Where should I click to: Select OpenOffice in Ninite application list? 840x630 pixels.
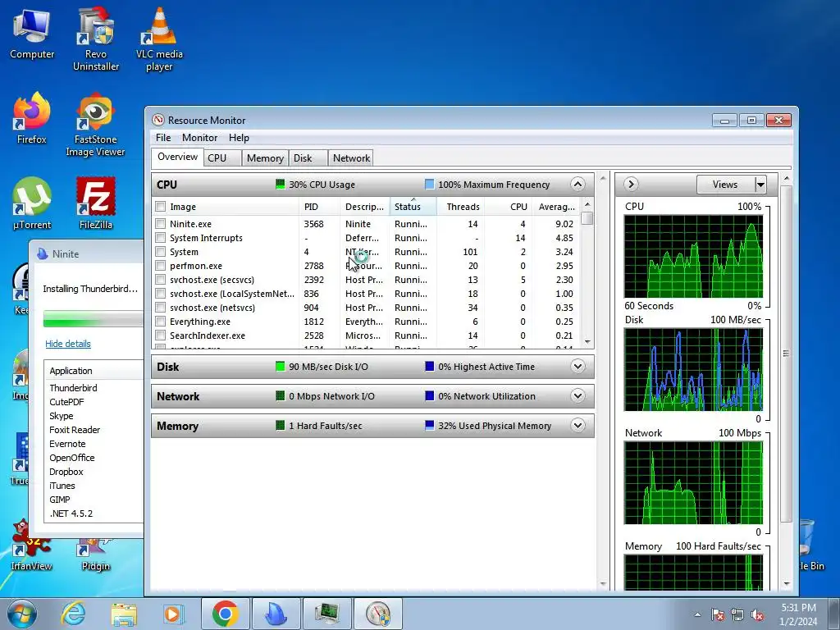[72, 458]
